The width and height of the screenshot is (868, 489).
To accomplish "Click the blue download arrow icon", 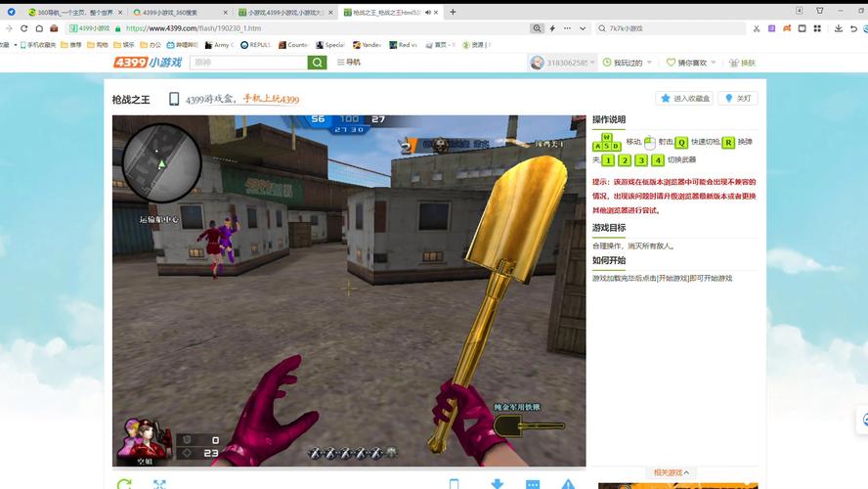I will click(497, 484).
